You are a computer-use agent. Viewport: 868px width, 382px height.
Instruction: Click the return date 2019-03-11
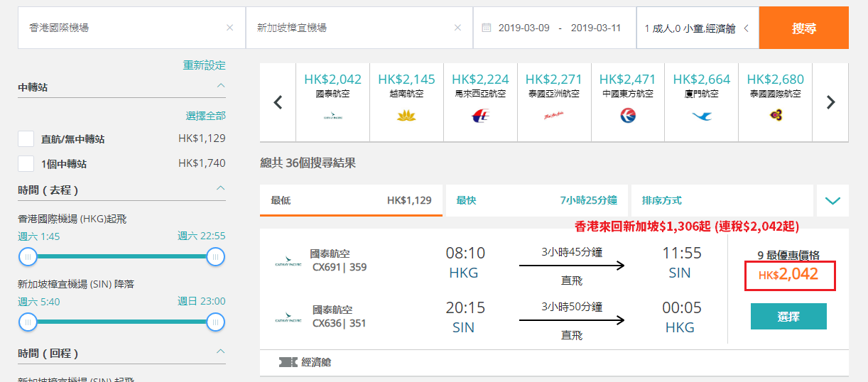pyautogui.click(x=596, y=28)
